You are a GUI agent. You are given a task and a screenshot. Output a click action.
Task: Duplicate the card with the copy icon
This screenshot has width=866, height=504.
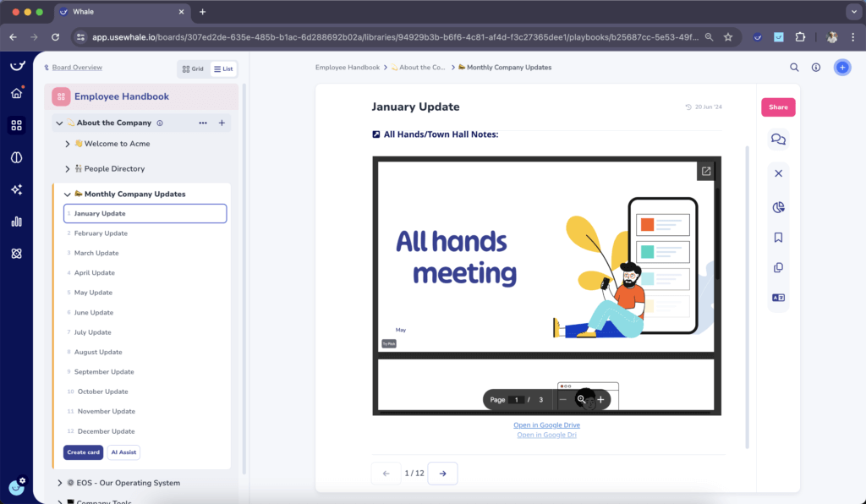[778, 267]
